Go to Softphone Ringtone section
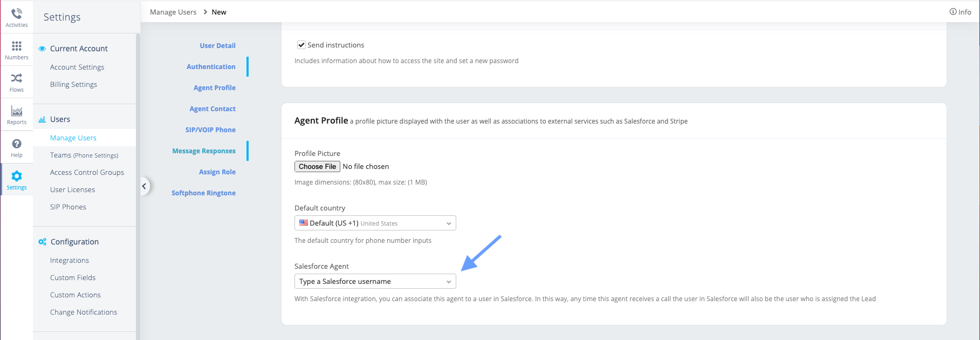 (203, 193)
